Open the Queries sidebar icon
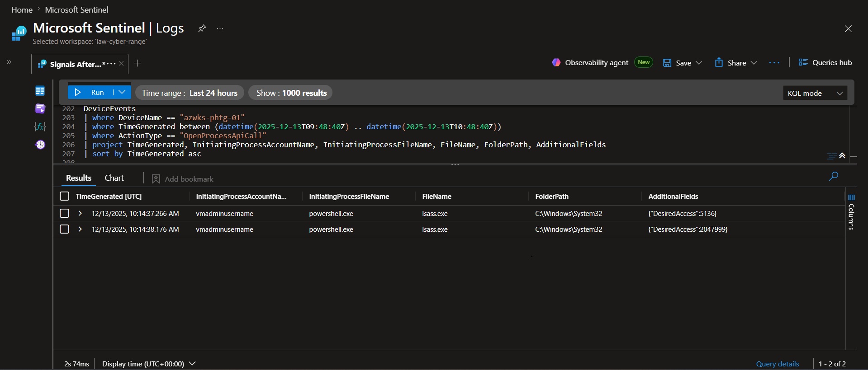868x370 pixels. click(x=40, y=108)
